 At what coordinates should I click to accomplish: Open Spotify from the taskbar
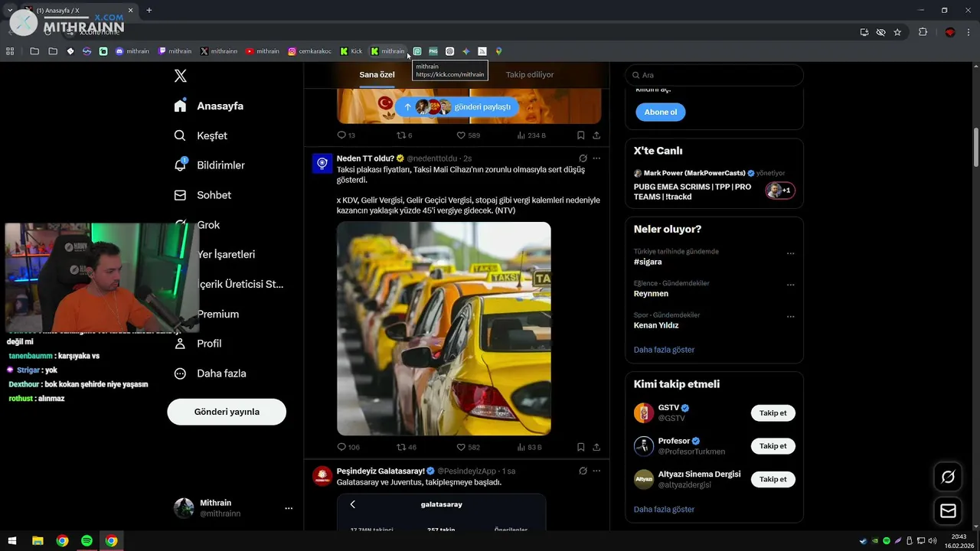[x=87, y=541]
